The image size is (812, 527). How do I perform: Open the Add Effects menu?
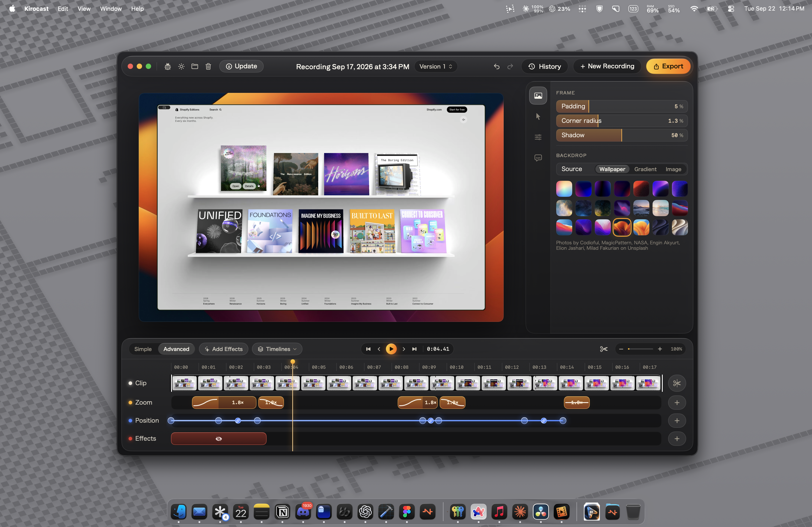coord(224,349)
